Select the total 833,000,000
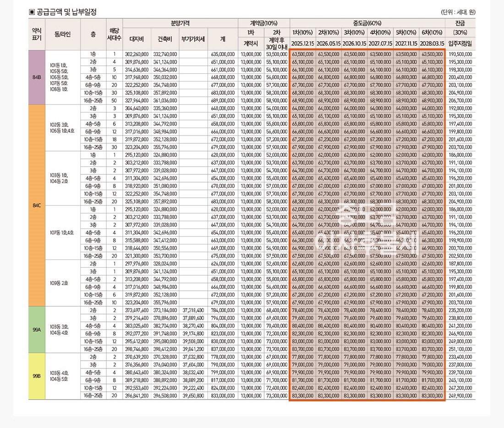This screenshot has width=504, height=428. point(223,395)
